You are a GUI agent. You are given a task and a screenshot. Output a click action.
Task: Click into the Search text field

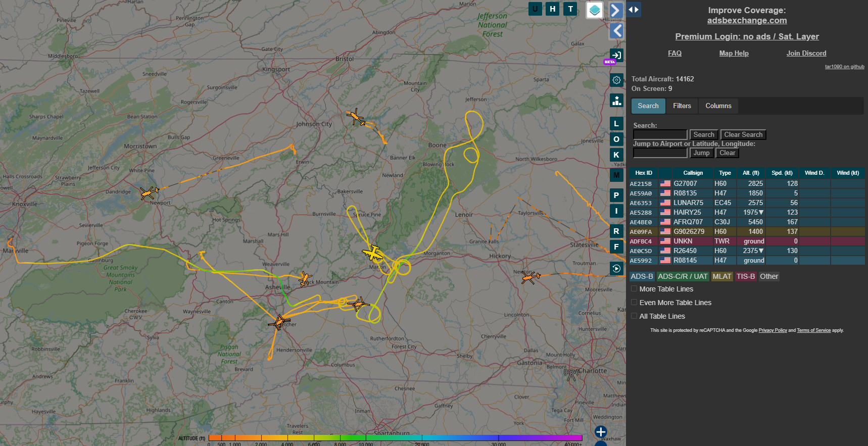[660, 134]
